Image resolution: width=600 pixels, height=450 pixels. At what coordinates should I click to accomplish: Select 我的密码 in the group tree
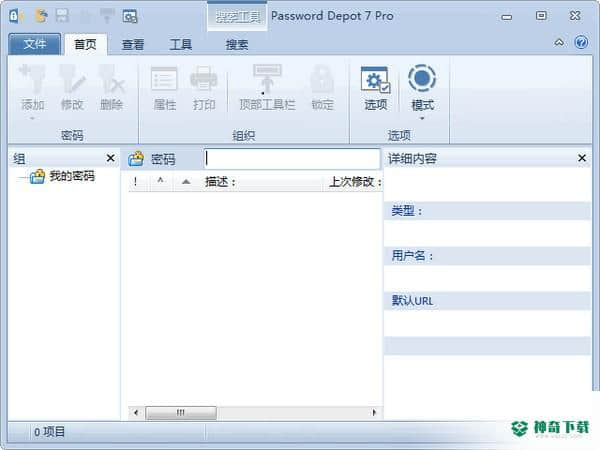pos(72,176)
